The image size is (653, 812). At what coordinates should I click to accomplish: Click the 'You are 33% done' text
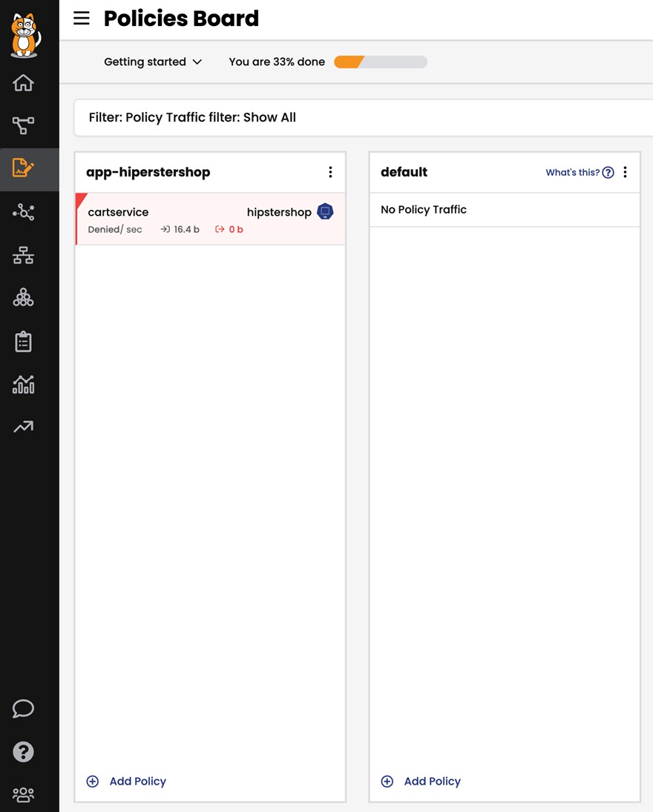click(x=277, y=62)
